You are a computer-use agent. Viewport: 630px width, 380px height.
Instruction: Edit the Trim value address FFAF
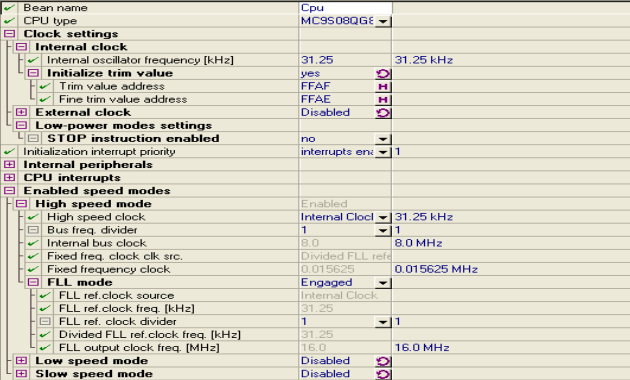[337, 86]
